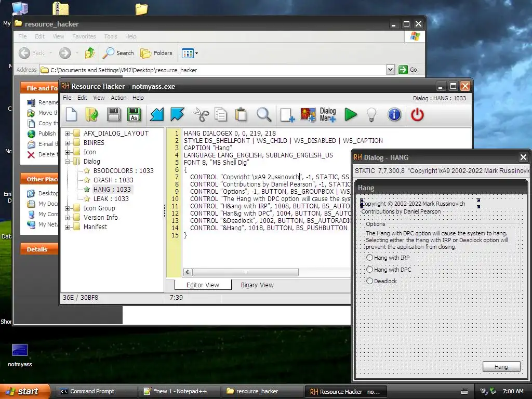Select the Hang with DPC radio button
Viewport: 532px width, 399px height.
point(369,270)
